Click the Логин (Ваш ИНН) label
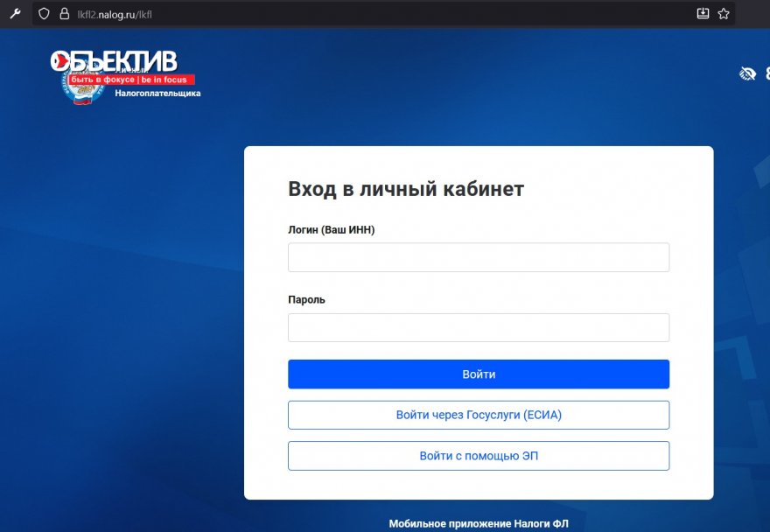The image size is (770, 532). 337,229
